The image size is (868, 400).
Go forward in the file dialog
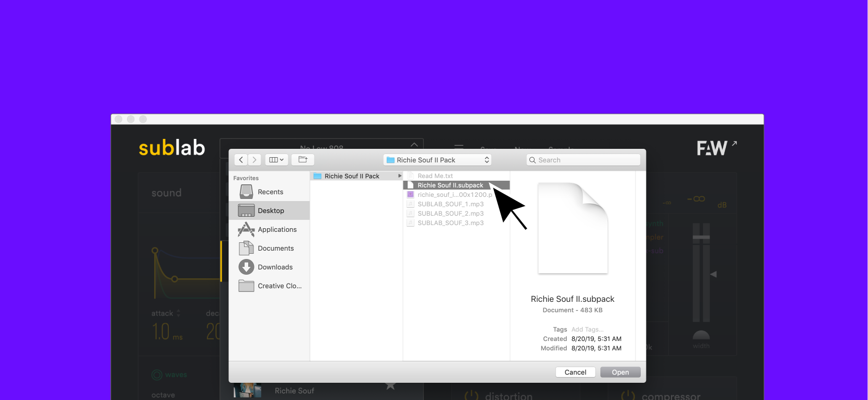pyautogui.click(x=254, y=160)
